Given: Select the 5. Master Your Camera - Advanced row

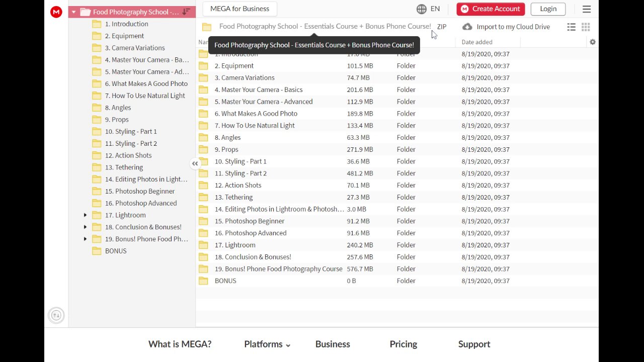Looking at the screenshot, I should click(x=397, y=102).
